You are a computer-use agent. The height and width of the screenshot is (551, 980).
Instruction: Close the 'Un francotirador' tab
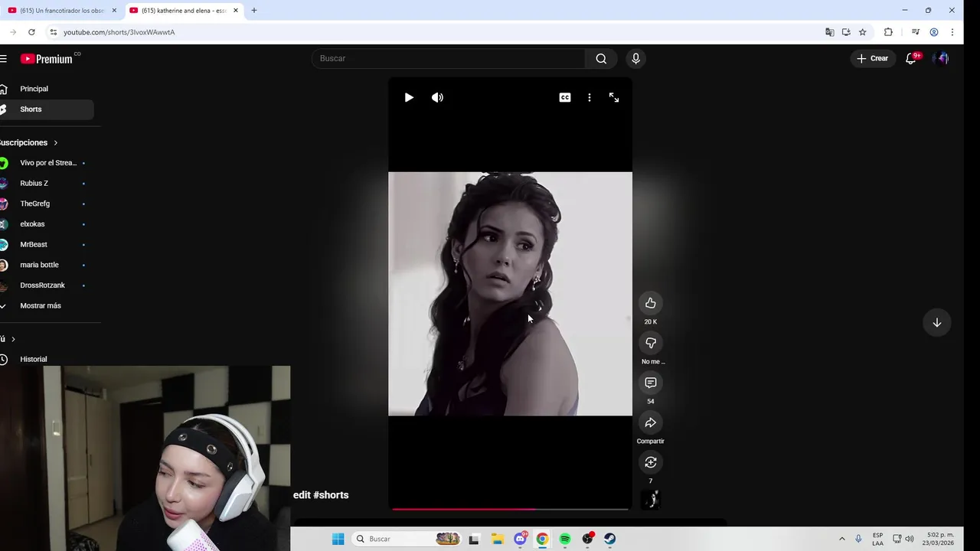[x=114, y=11]
